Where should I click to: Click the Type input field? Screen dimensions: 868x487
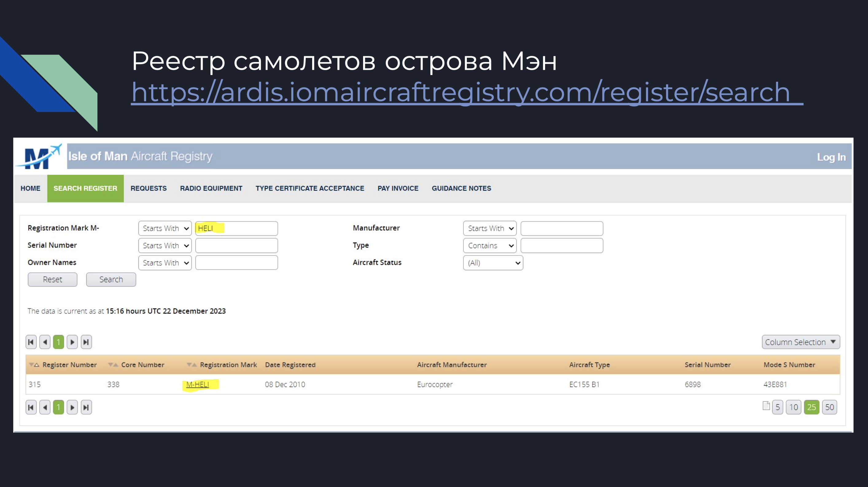point(562,245)
